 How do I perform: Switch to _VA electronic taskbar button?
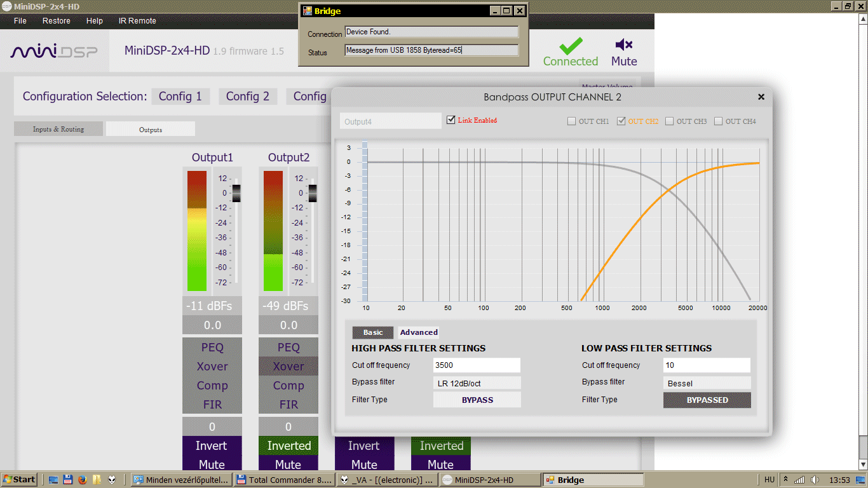click(388, 480)
